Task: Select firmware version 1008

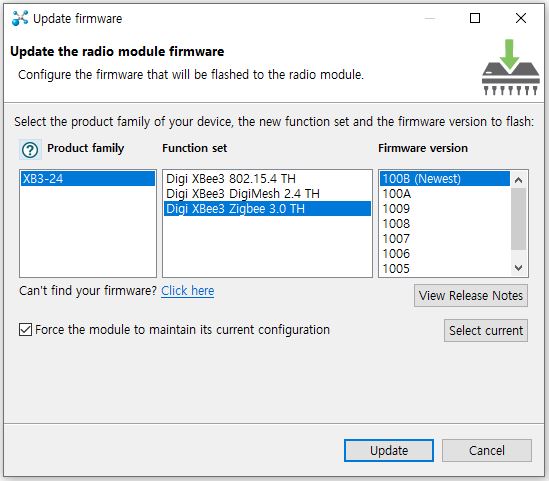Action: [x=445, y=224]
